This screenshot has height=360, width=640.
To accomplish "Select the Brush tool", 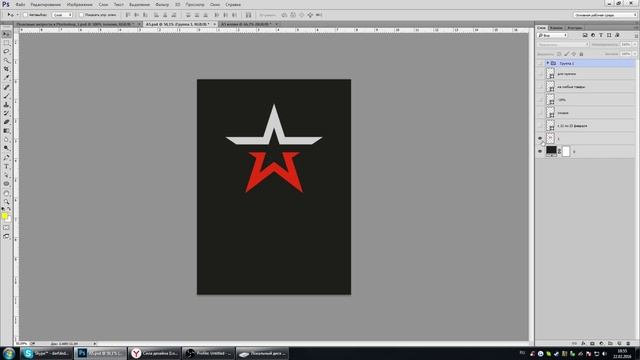I will coord(6,96).
